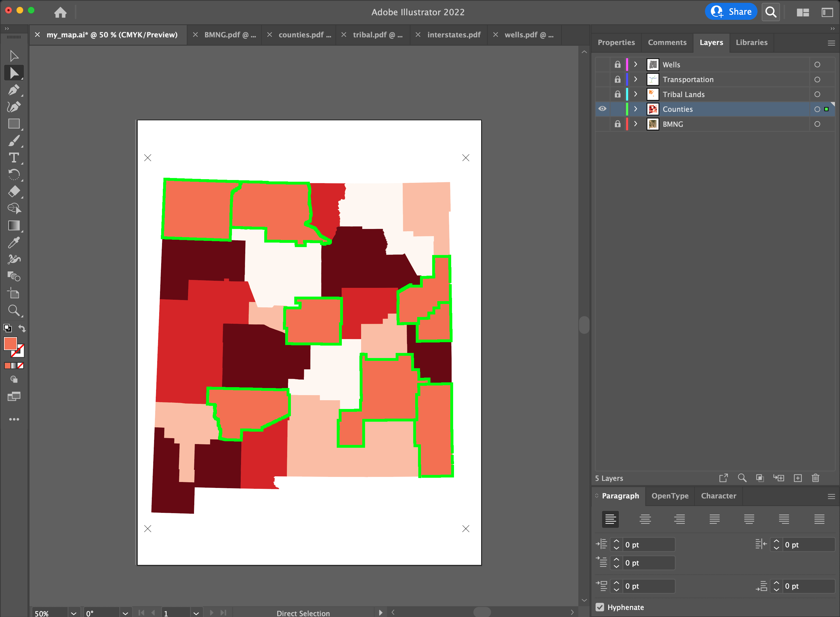Reset default fill and stroke
The image size is (840, 617).
click(x=7, y=328)
